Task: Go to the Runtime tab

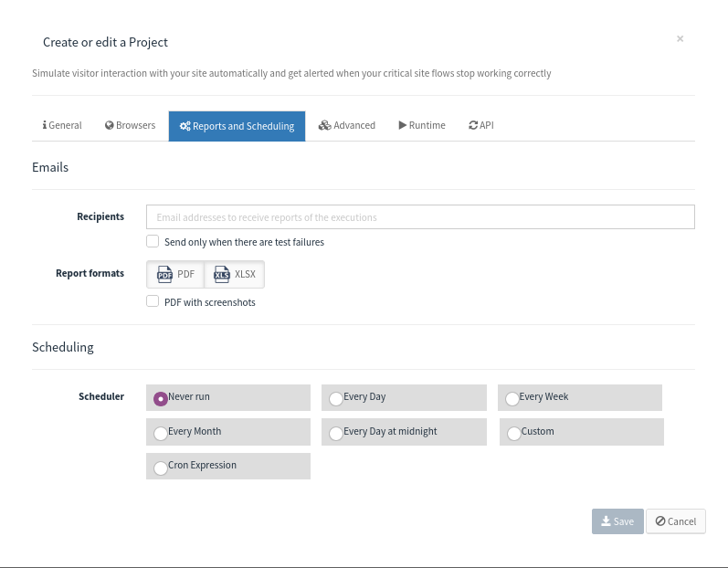Action: tap(422, 126)
